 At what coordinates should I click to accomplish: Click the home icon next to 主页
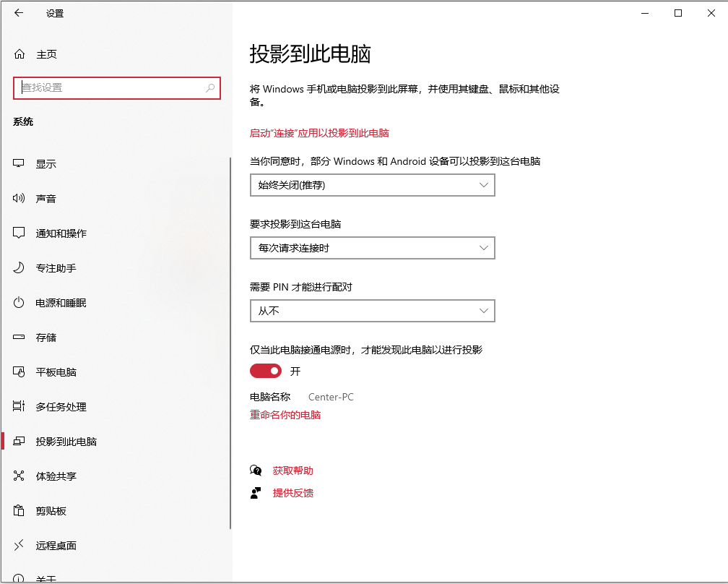point(19,54)
